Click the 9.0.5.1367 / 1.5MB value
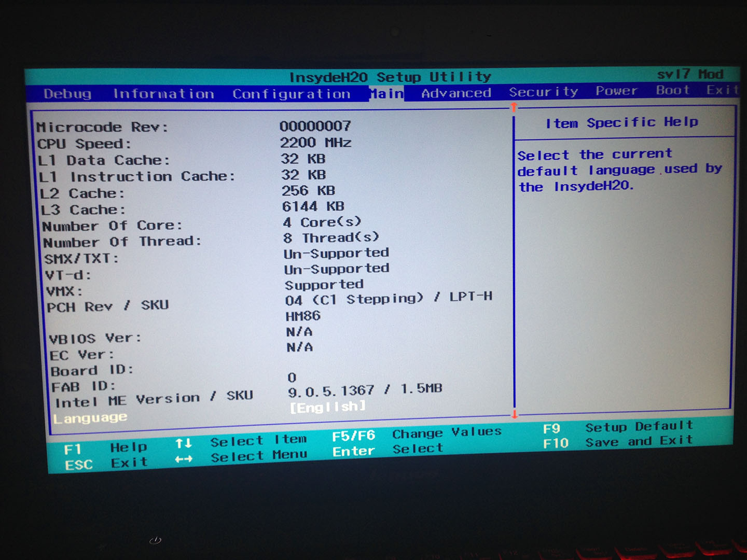The height and width of the screenshot is (560, 747). coord(365,389)
